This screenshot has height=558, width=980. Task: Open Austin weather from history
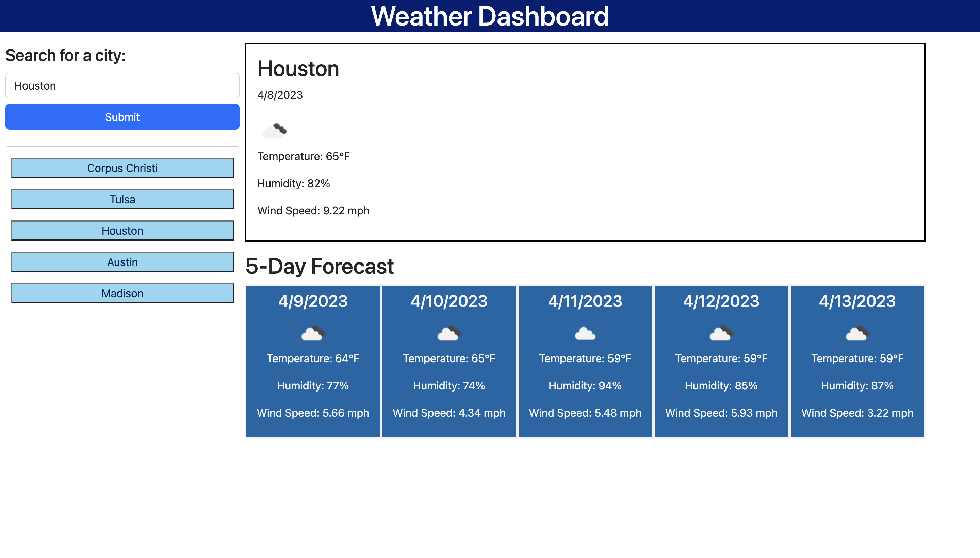coord(122,262)
